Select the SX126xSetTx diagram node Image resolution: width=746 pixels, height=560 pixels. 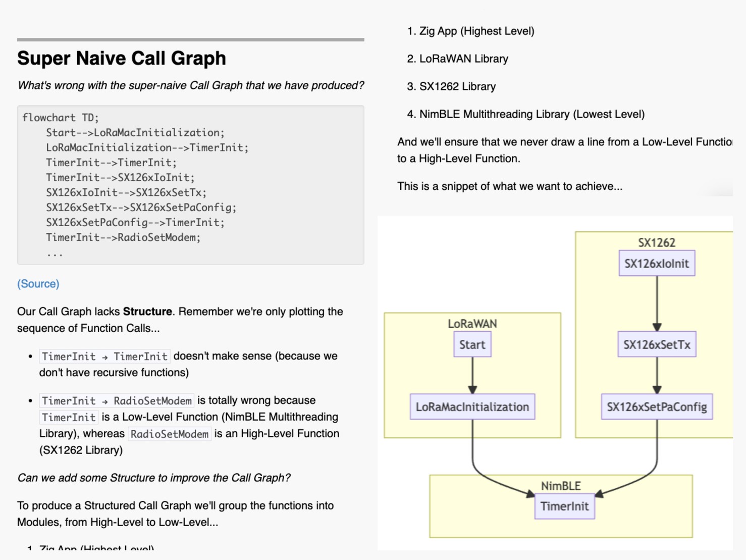pyautogui.click(x=656, y=344)
